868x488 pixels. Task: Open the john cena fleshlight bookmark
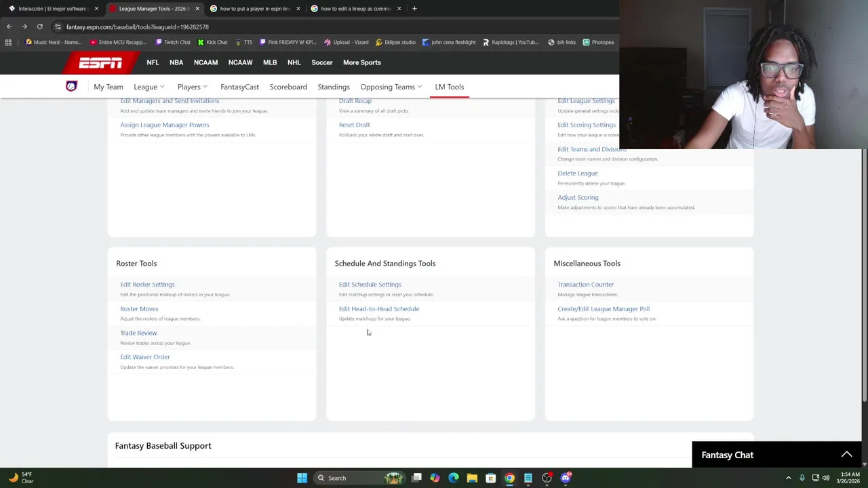(x=449, y=42)
